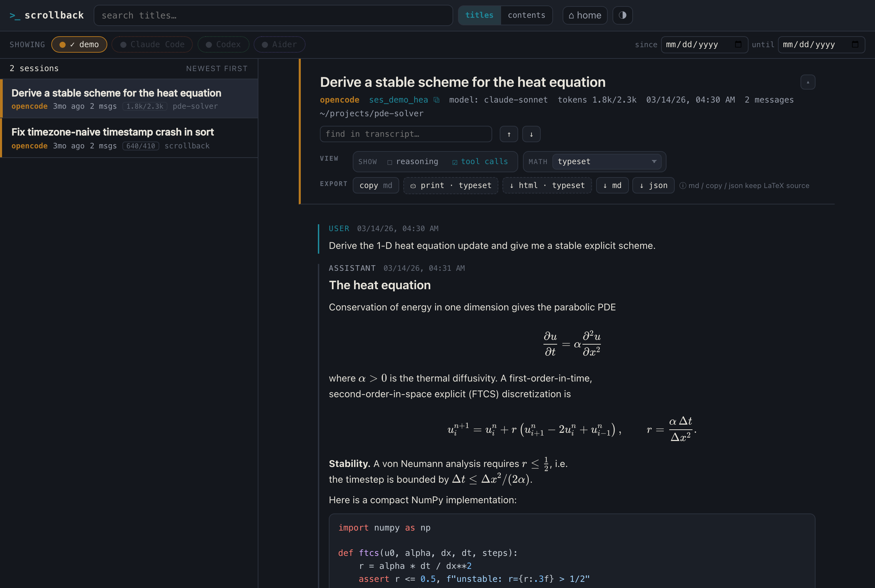Change sort order NEWEST FIRST

[x=217, y=69]
